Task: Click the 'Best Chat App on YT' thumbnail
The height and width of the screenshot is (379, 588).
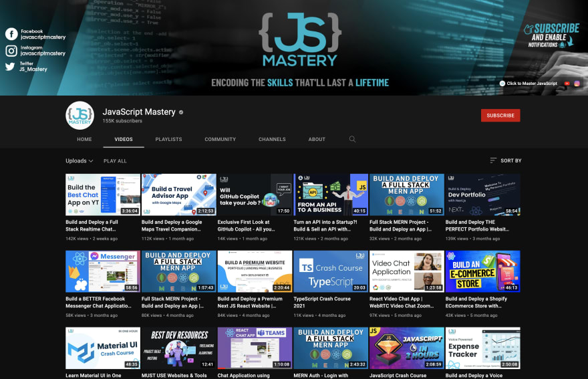Action: point(103,195)
